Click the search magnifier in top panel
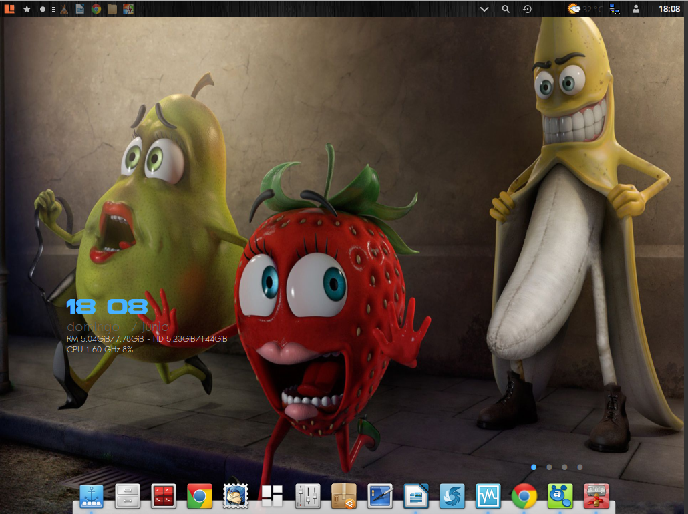 coord(505,8)
